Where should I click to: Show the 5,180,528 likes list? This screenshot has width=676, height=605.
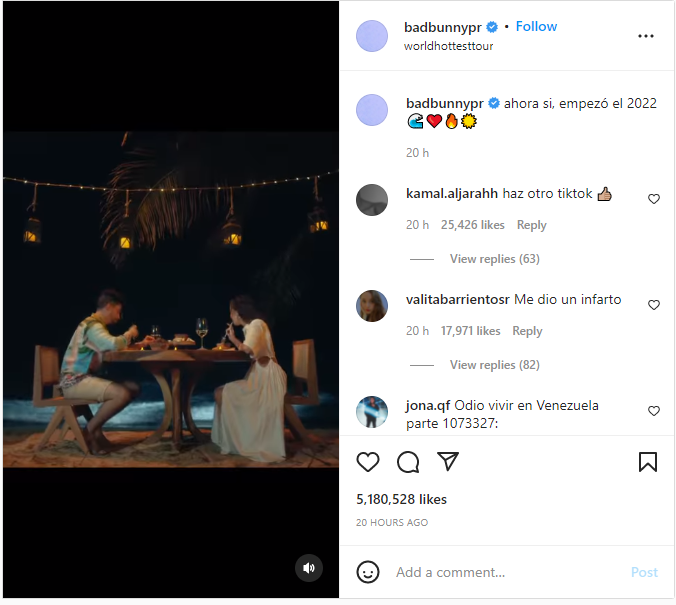click(x=402, y=499)
